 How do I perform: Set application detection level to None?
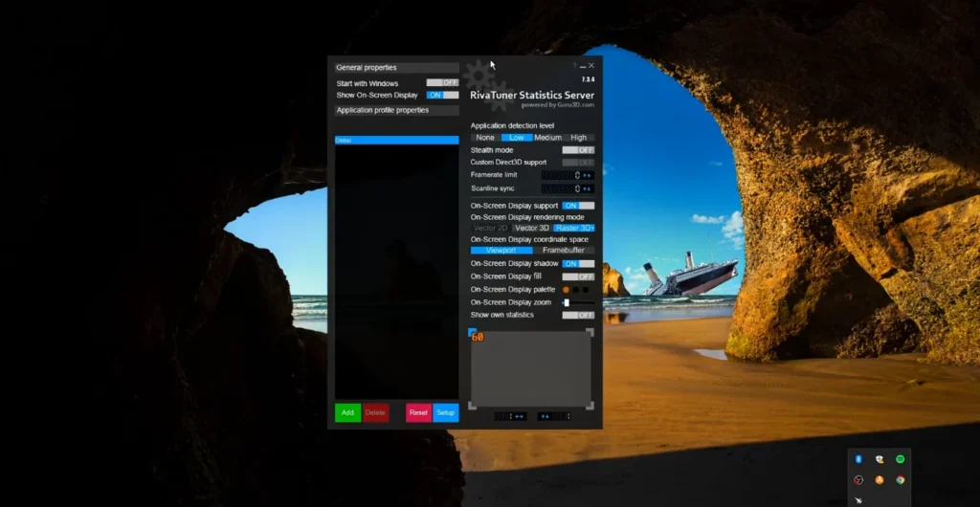click(x=485, y=138)
